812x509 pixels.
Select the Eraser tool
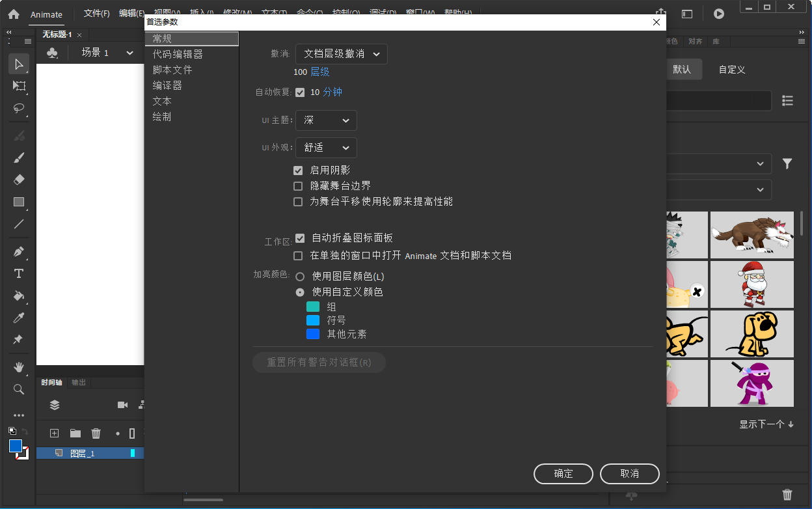click(x=19, y=179)
